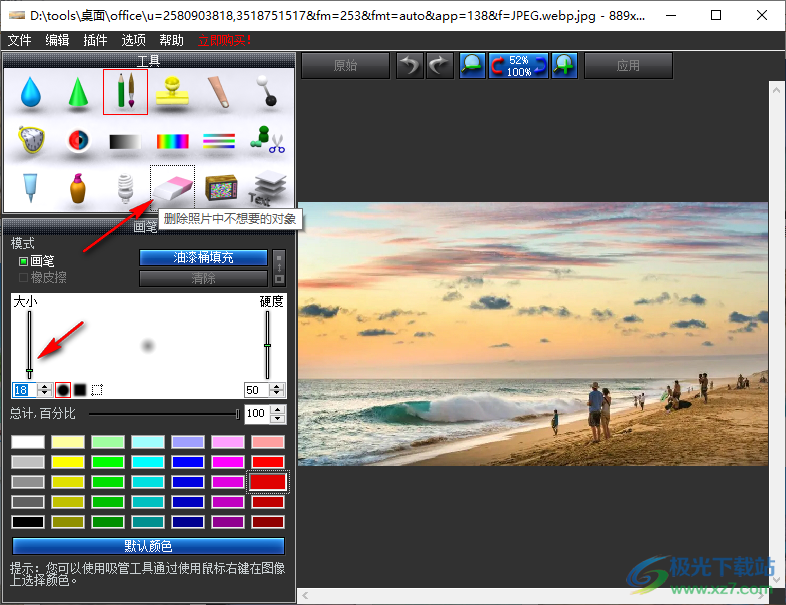Click the 应用 button
This screenshot has height=605, width=786.
coord(628,66)
